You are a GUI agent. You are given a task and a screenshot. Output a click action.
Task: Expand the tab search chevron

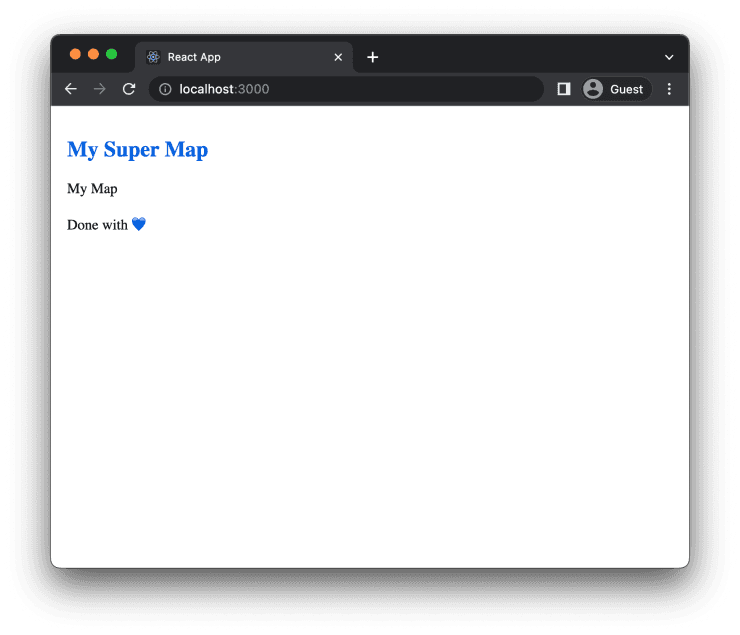(x=669, y=57)
